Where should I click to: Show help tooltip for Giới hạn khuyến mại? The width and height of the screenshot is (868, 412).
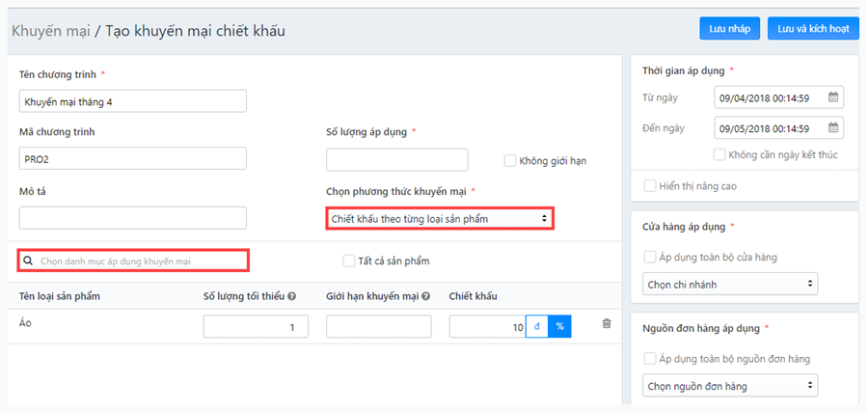click(425, 296)
